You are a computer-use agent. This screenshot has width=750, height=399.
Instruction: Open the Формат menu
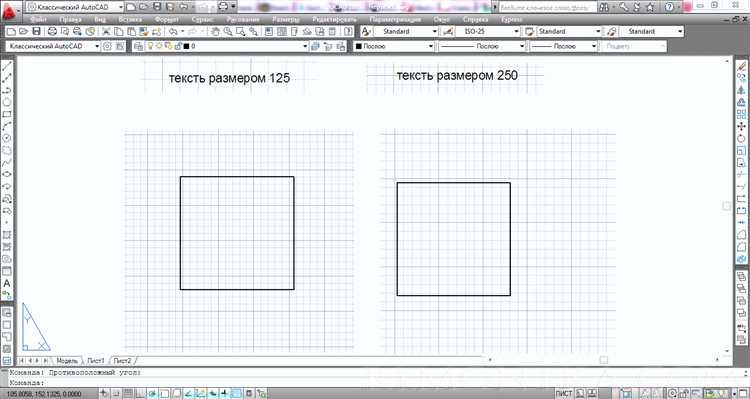coord(166,20)
